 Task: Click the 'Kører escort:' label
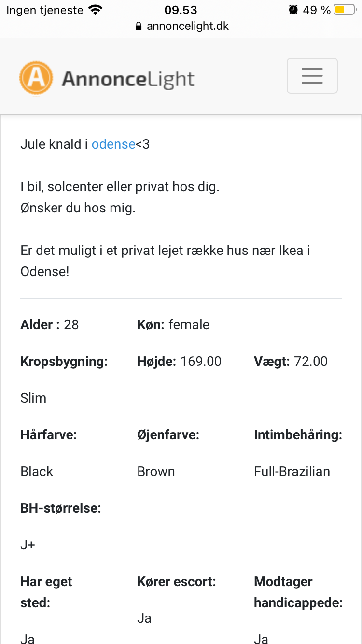[x=177, y=581]
